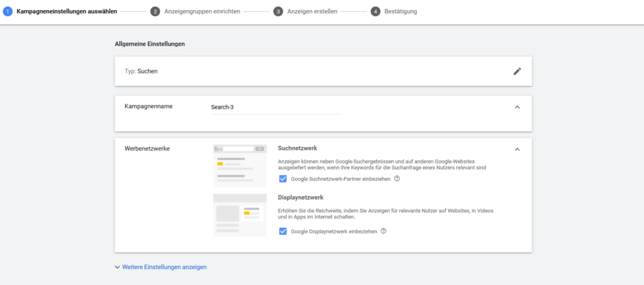Click help icon next to Displaynetzwerk einbeziehen

coord(384,231)
